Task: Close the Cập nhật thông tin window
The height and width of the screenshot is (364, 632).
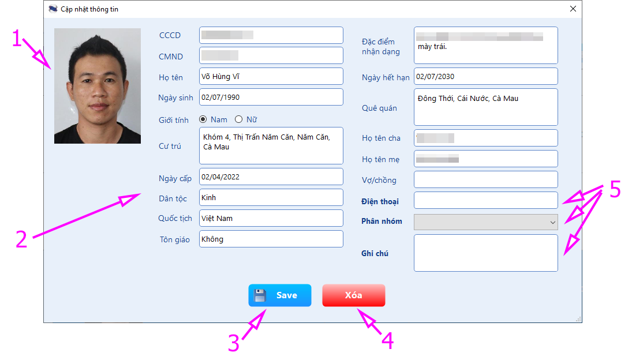Action: (573, 9)
